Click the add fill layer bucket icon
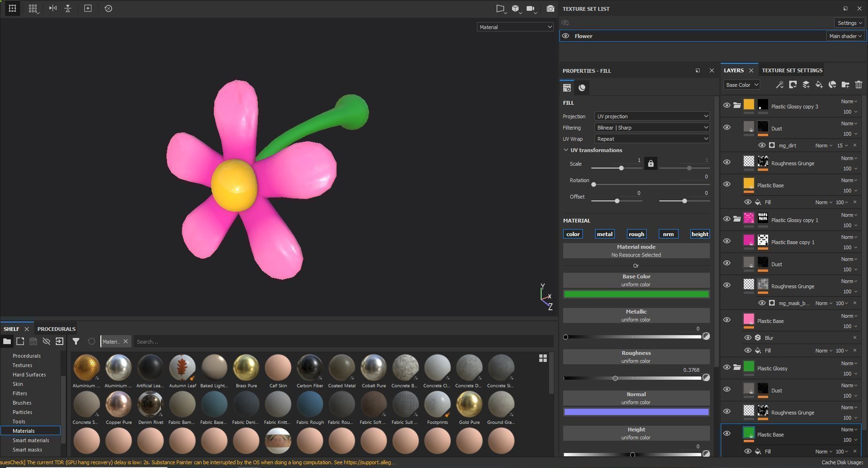Viewport: 868px width, 468px height. pyautogui.click(x=819, y=85)
